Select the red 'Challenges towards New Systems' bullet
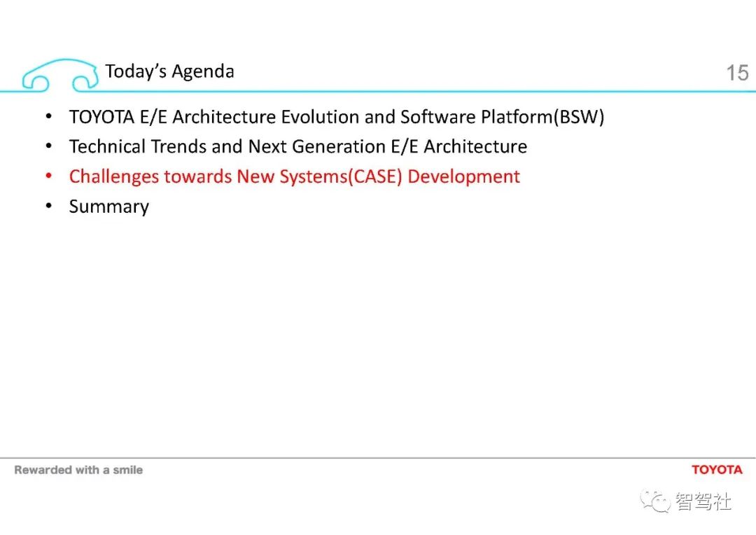The width and height of the screenshot is (756, 535). click(x=295, y=176)
